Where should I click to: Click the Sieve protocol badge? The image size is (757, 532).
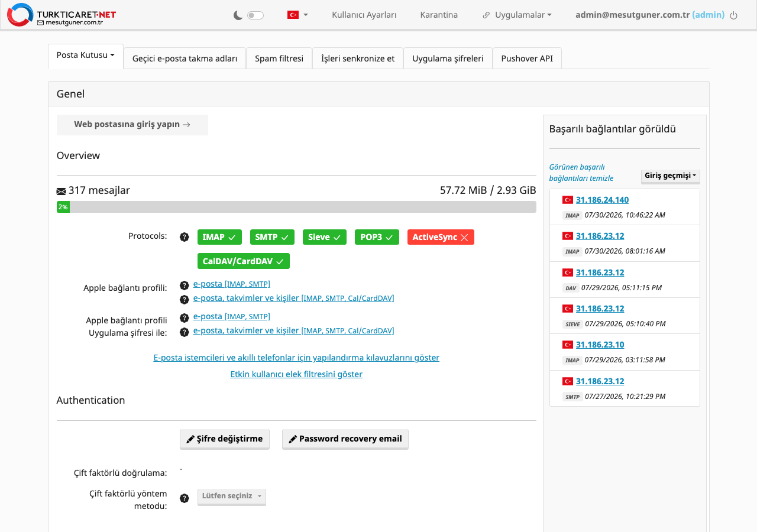pyautogui.click(x=325, y=237)
